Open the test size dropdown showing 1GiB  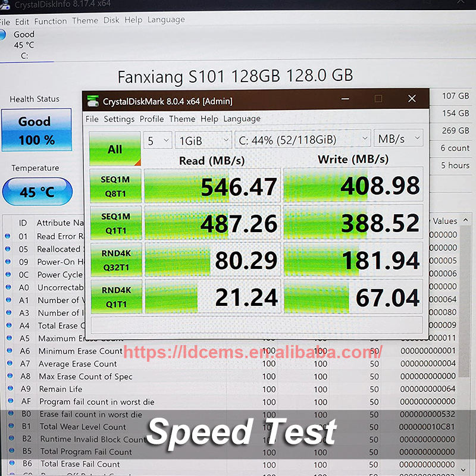tap(203, 140)
